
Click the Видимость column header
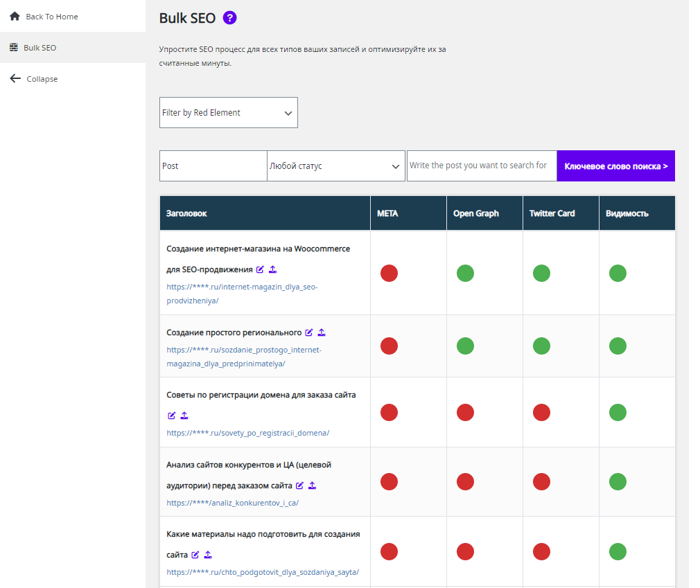[637, 213]
